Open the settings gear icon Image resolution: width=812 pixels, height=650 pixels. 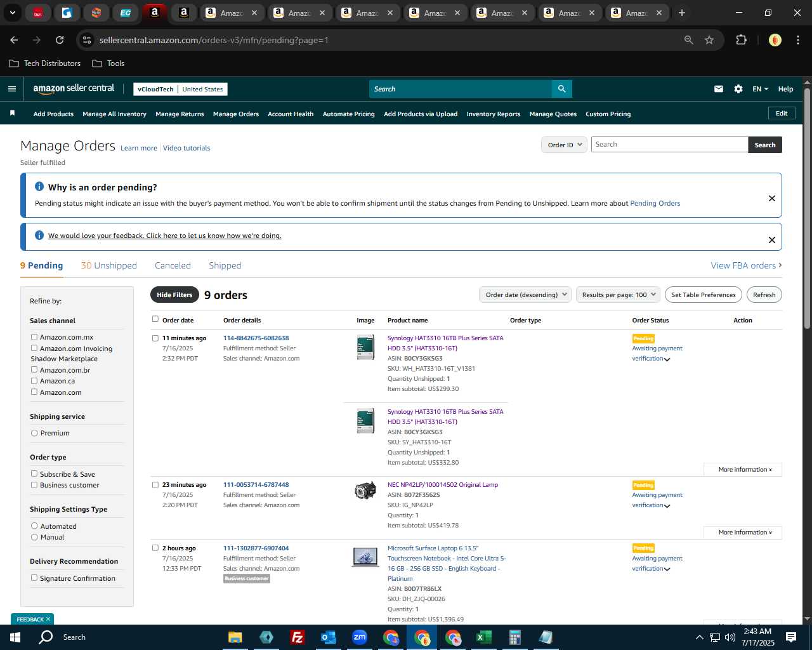click(738, 89)
